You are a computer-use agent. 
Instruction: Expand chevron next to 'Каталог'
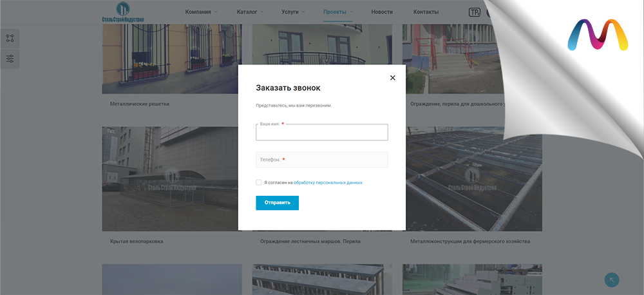[x=262, y=12]
